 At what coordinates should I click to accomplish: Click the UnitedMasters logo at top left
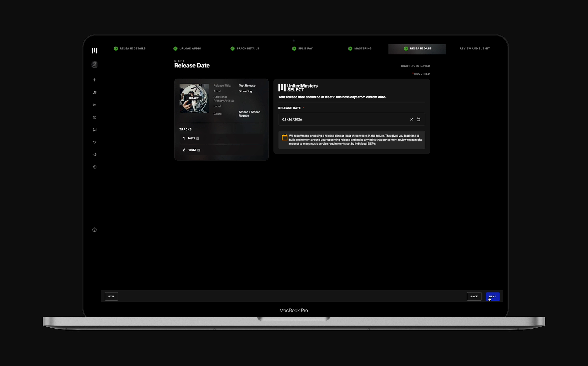click(95, 51)
